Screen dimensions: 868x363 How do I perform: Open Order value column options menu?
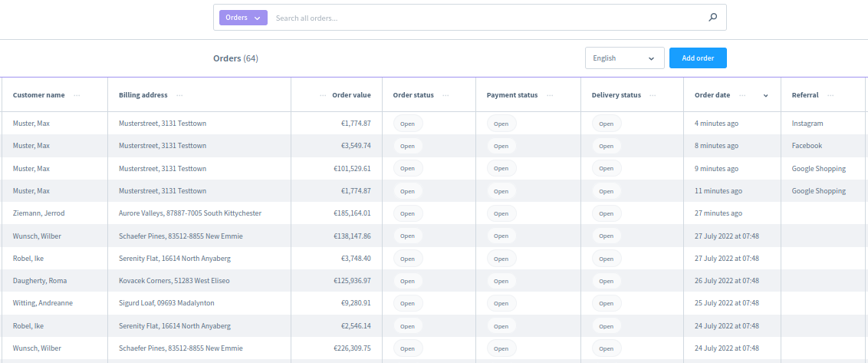[323, 95]
